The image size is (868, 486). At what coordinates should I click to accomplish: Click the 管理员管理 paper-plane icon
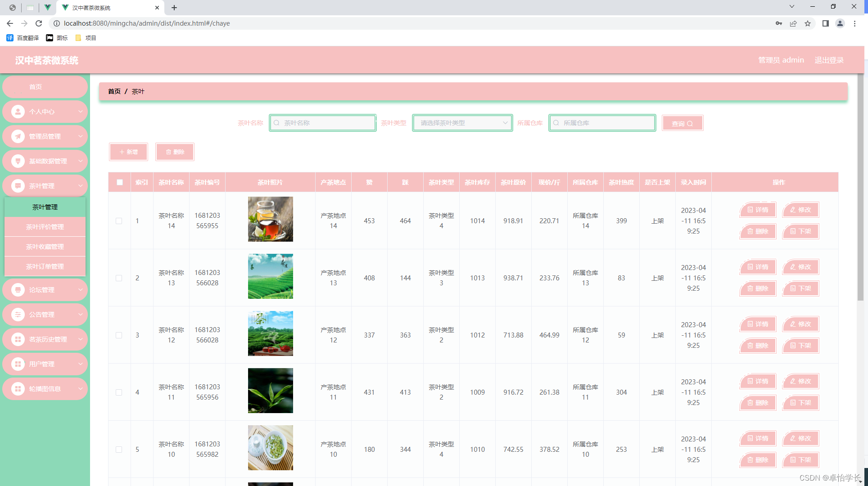(x=18, y=136)
